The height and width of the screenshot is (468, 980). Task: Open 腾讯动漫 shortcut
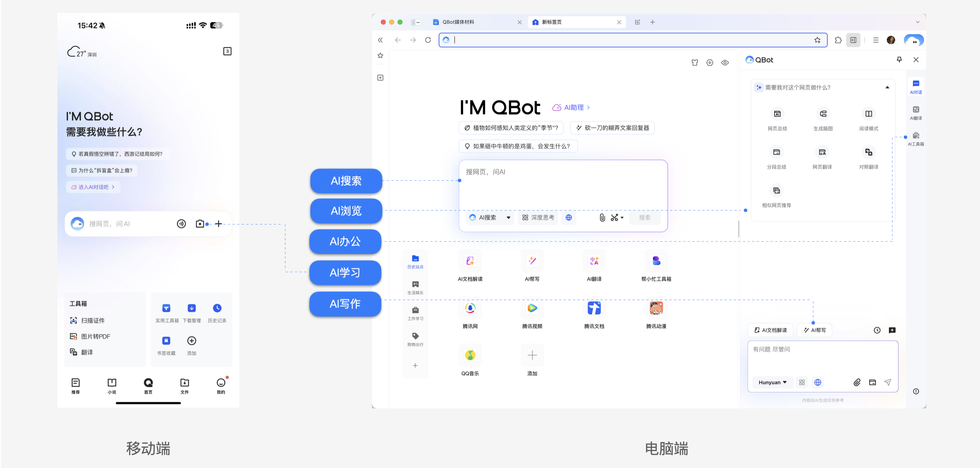656,313
